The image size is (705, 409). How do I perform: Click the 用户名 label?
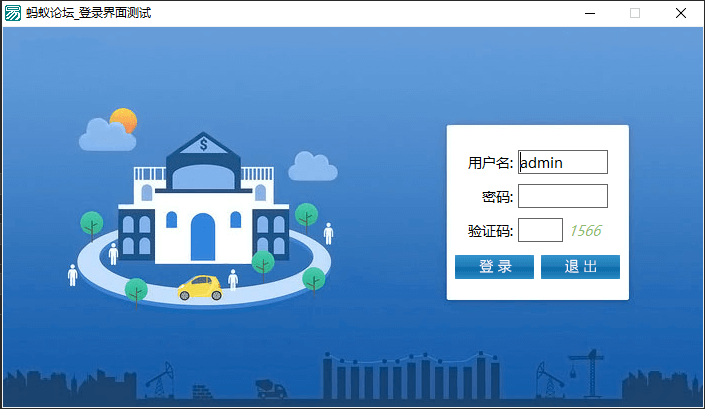(490, 163)
